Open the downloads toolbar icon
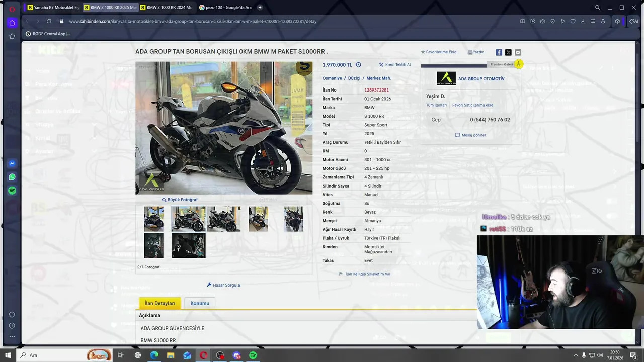 coord(583,21)
